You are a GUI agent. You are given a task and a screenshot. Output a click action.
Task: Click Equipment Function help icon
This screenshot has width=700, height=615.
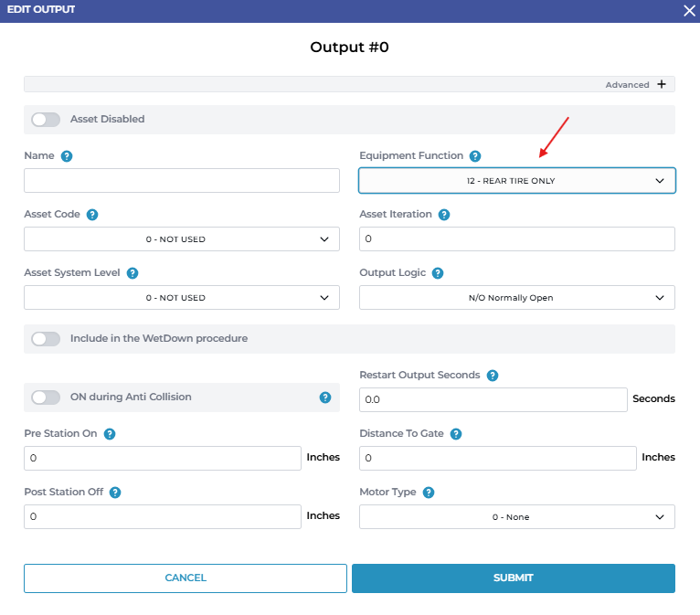point(475,156)
